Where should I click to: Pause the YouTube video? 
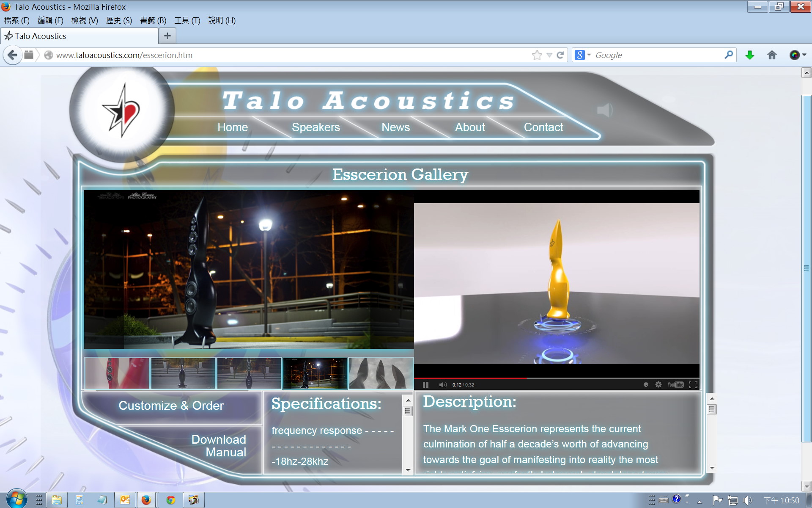tap(425, 385)
